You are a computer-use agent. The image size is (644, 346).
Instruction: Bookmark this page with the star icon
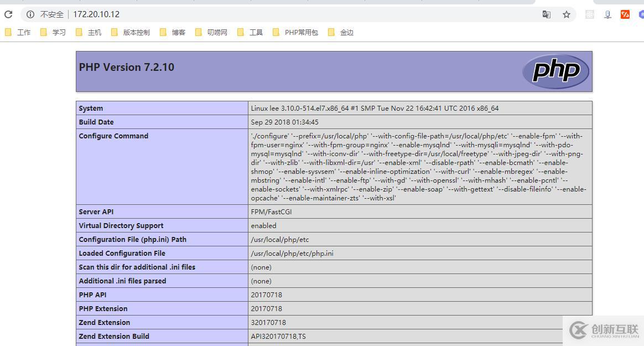pos(567,14)
